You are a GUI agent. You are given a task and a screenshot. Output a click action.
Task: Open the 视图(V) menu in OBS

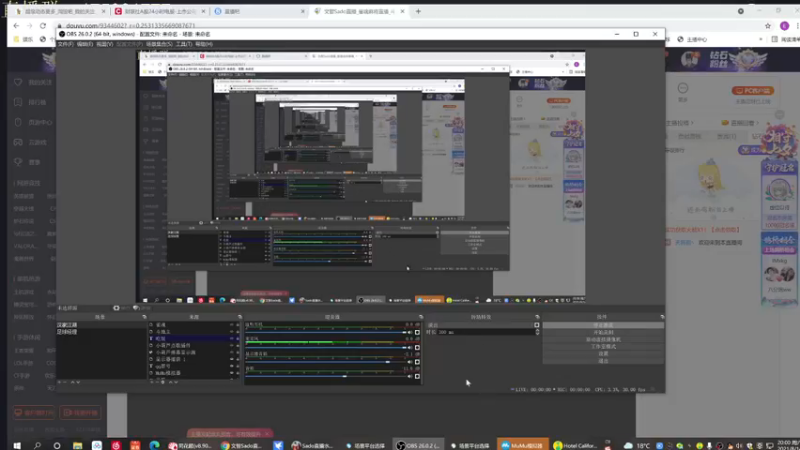click(x=105, y=44)
